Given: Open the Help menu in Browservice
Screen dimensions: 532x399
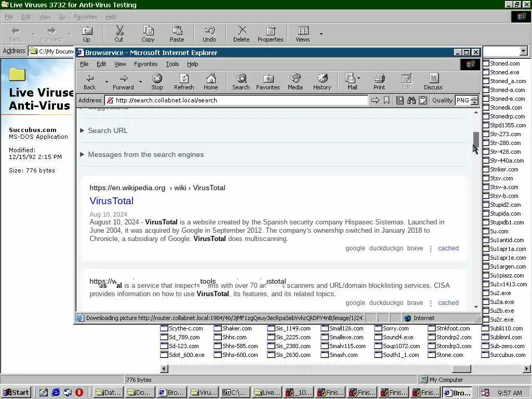Looking at the screenshot, I should tap(192, 64).
